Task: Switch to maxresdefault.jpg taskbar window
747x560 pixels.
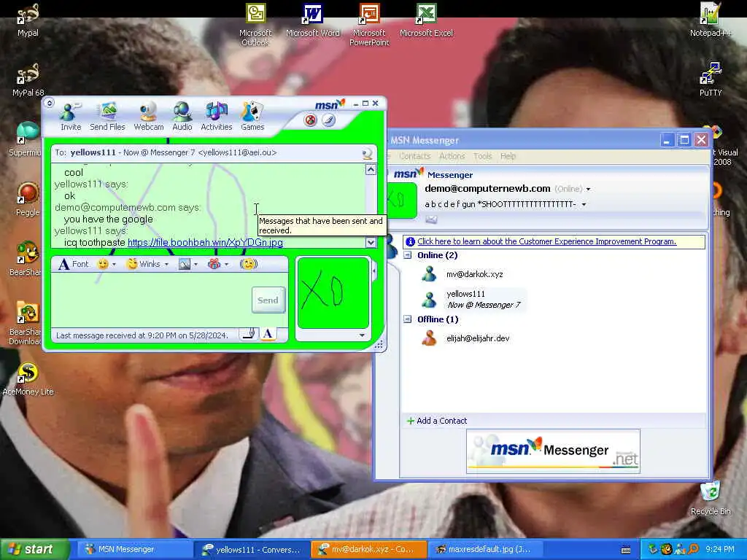Action: click(485, 550)
